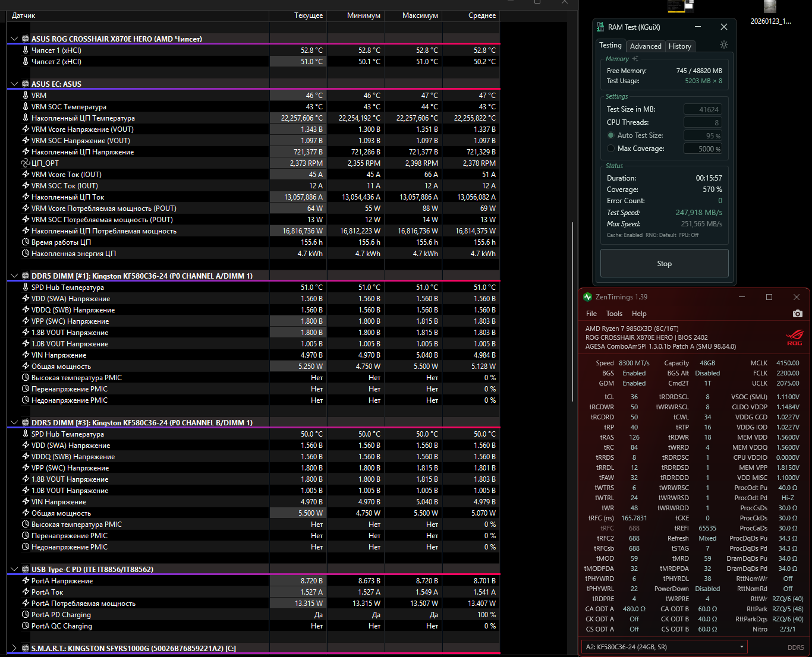Open the Tools menu in ZenTimings

(x=614, y=314)
